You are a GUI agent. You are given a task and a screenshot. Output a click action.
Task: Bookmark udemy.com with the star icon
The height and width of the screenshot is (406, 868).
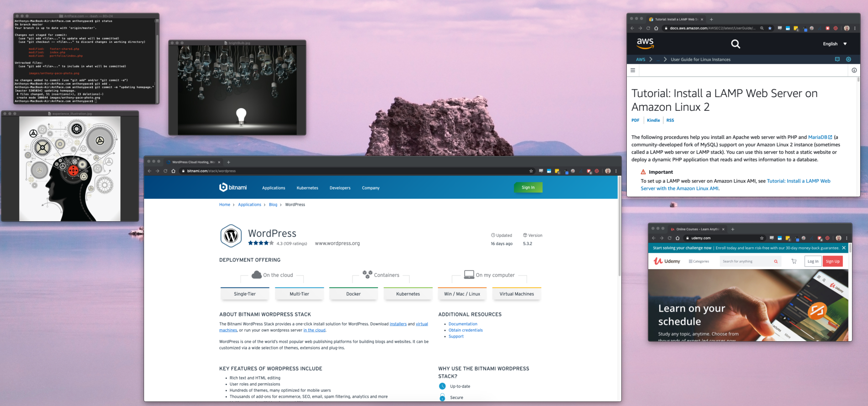point(762,238)
